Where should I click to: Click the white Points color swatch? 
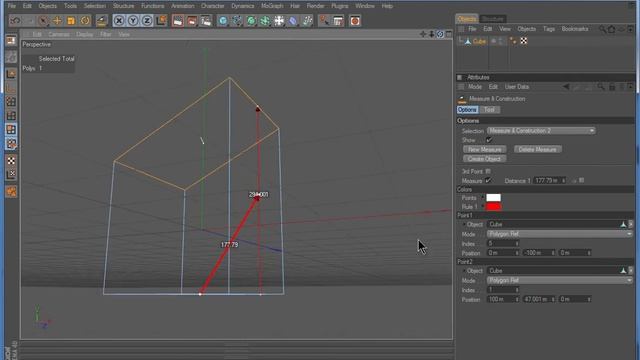click(493, 198)
